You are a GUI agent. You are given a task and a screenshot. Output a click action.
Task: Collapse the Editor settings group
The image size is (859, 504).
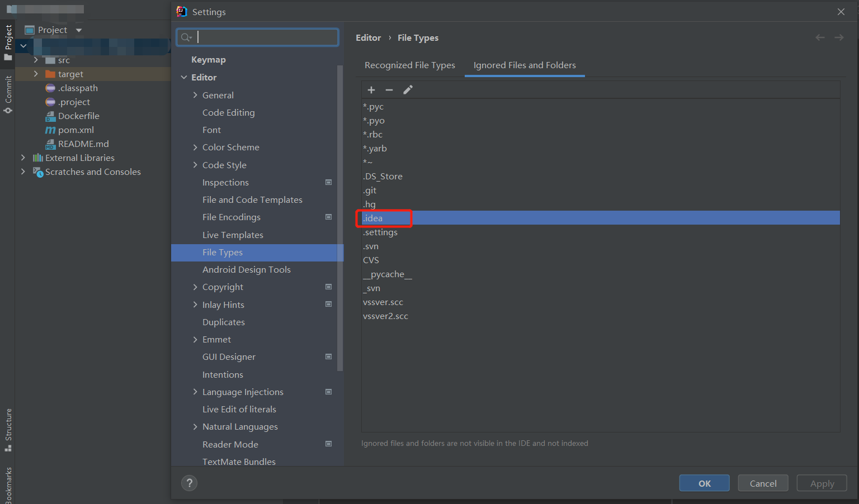pos(184,77)
